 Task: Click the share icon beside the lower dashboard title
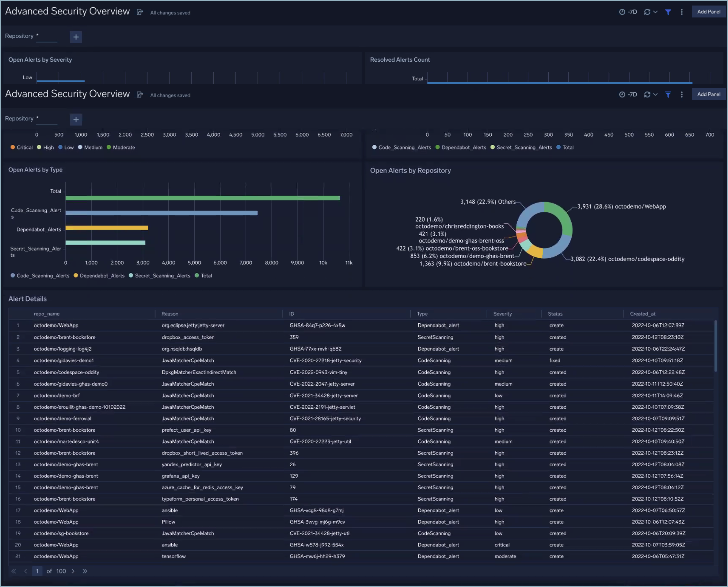click(x=140, y=95)
